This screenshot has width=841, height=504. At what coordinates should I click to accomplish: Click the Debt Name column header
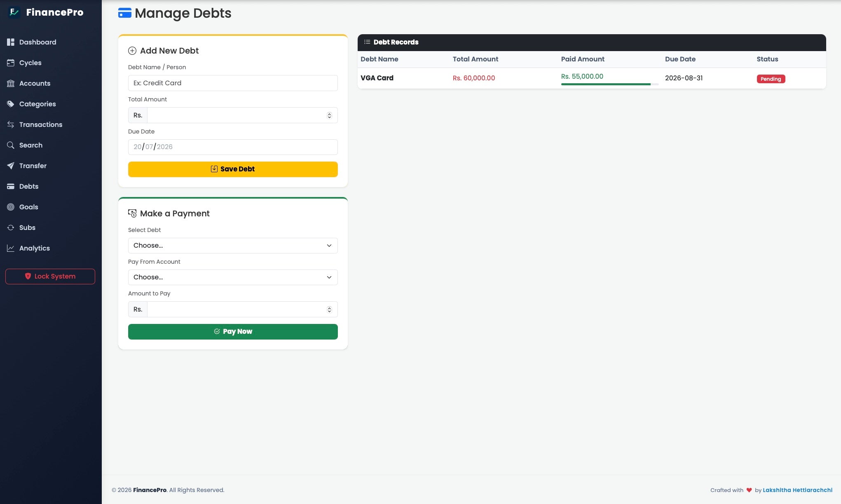tap(380, 59)
